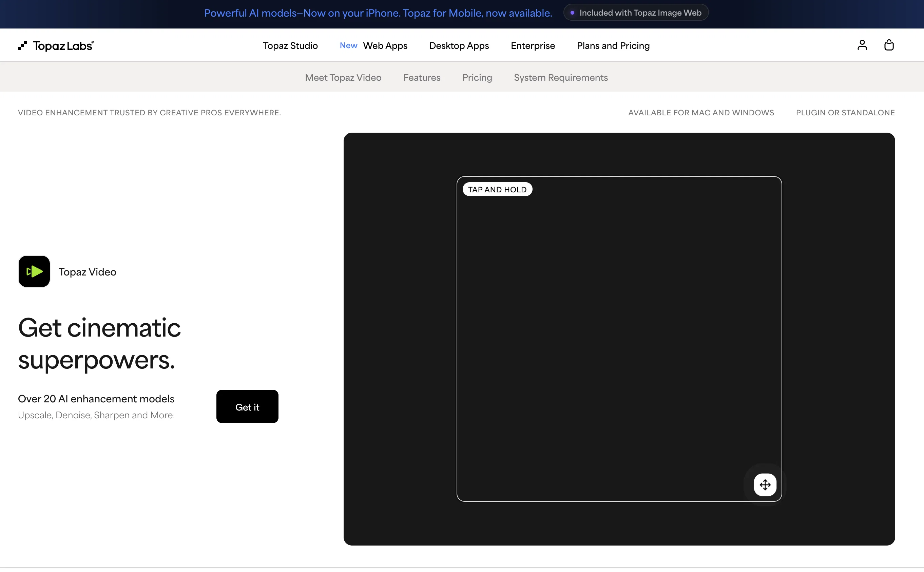Click the video comparison preview area
The image size is (924, 572).
pyautogui.click(x=619, y=339)
